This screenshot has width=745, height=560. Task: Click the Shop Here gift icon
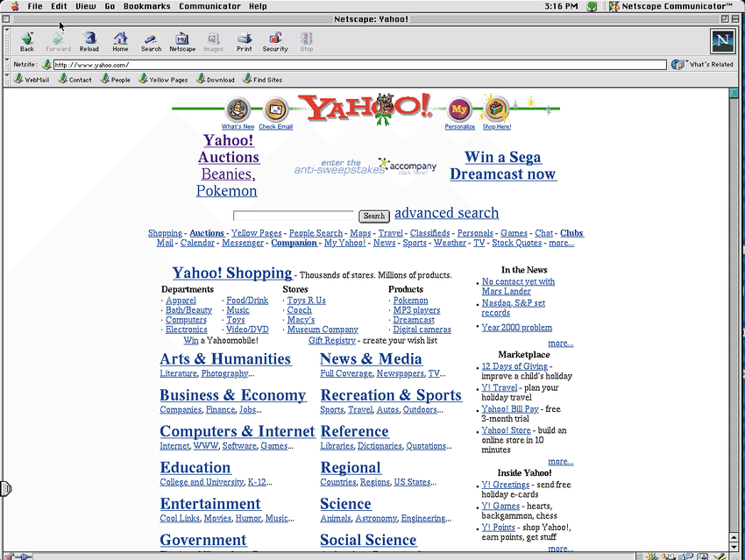pos(496,110)
